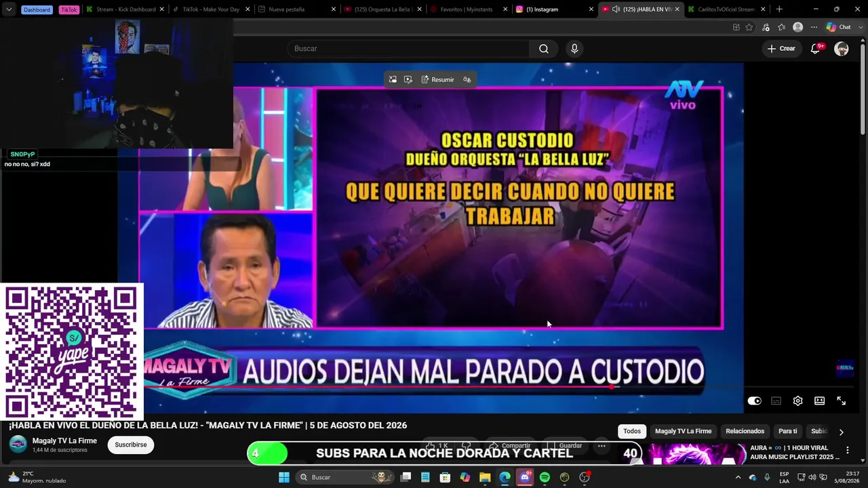868x488 pixels.
Task: Open the Windows Start menu
Action: [284, 477]
